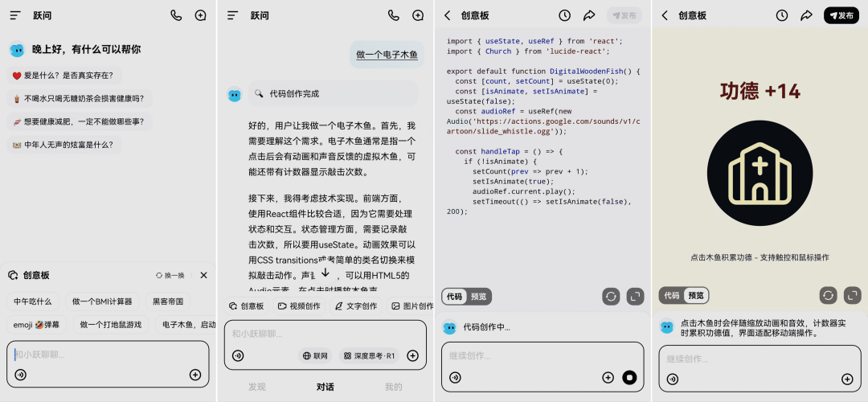Image resolution: width=868 pixels, height=402 pixels.
Task: Switch to 代码 on the 功德 preview screen
Action: [671, 296]
